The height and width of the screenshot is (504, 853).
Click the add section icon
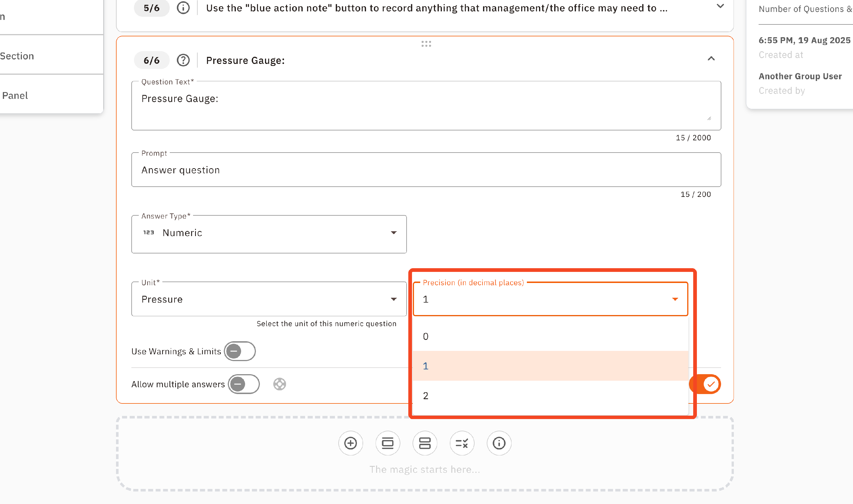[x=388, y=443]
